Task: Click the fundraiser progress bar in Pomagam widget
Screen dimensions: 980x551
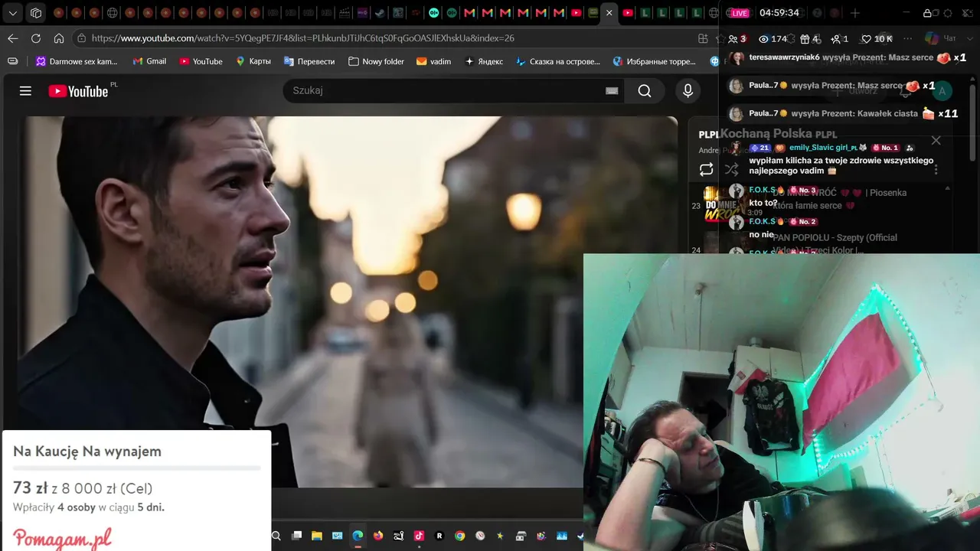Action: tap(137, 468)
